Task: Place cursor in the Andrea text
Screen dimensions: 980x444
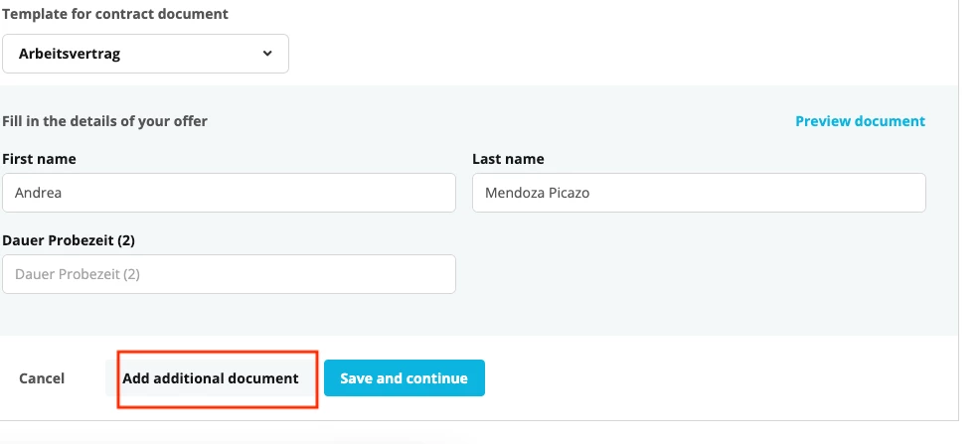Action: (38, 193)
